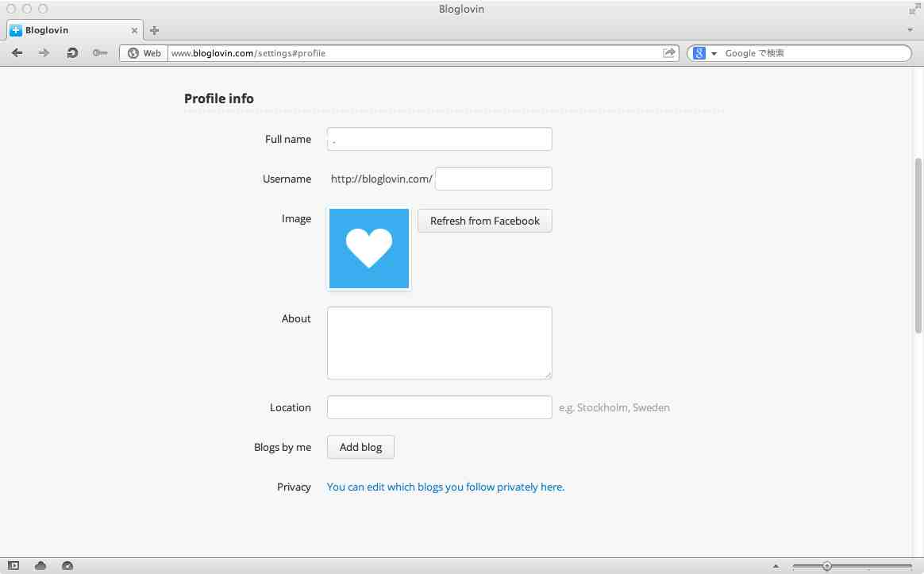Image resolution: width=924 pixels, height=574 pixels.
Task: Open the private blogs edit link
Action: coord(445,487)
